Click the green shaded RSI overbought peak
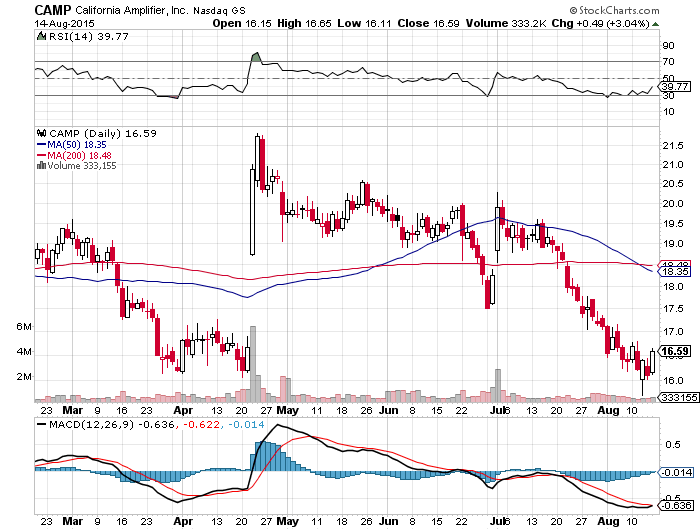700x530 pixels. pyautogui.click(x=256, y=57)
